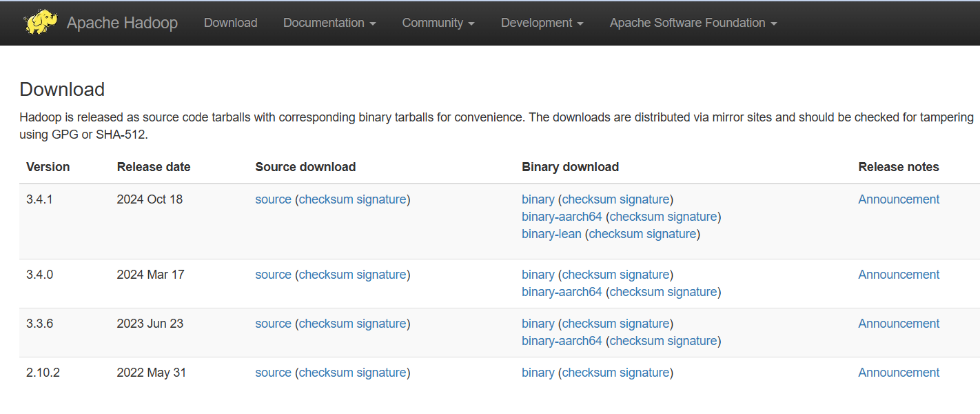Open checksum for 2.10.2 binary
The height and width of the screenshot is (414, 980).
point(589,373)
